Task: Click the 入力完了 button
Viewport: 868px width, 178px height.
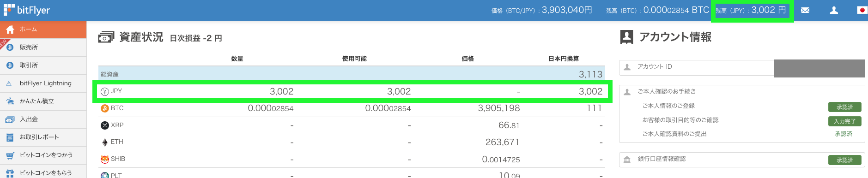Action: coord(844,121)
